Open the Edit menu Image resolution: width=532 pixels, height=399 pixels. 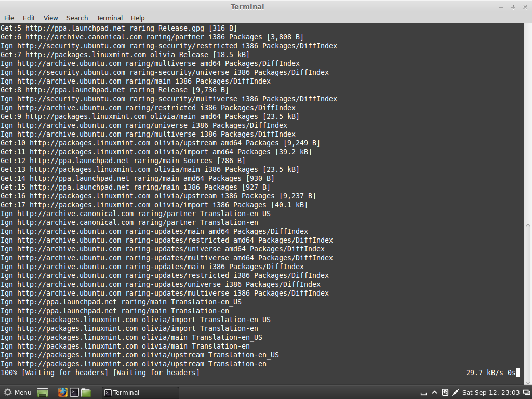[x=29, y=18]
